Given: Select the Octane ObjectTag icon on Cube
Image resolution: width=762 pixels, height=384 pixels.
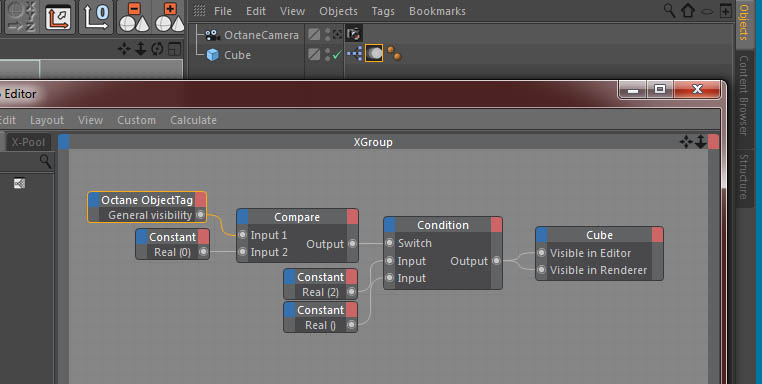Looking at the screenshot, I should pyautogui.click(x=374, y=53).
